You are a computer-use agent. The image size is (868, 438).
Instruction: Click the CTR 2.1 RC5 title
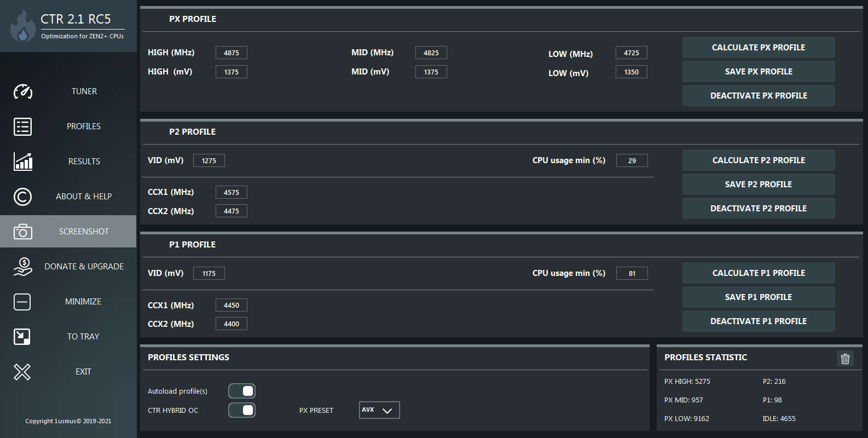click(x=76, y=19)
